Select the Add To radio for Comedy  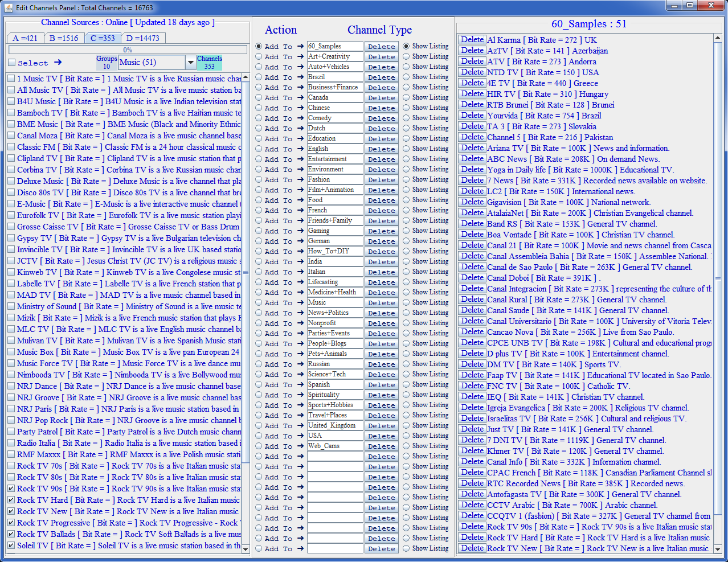point(259,118)
